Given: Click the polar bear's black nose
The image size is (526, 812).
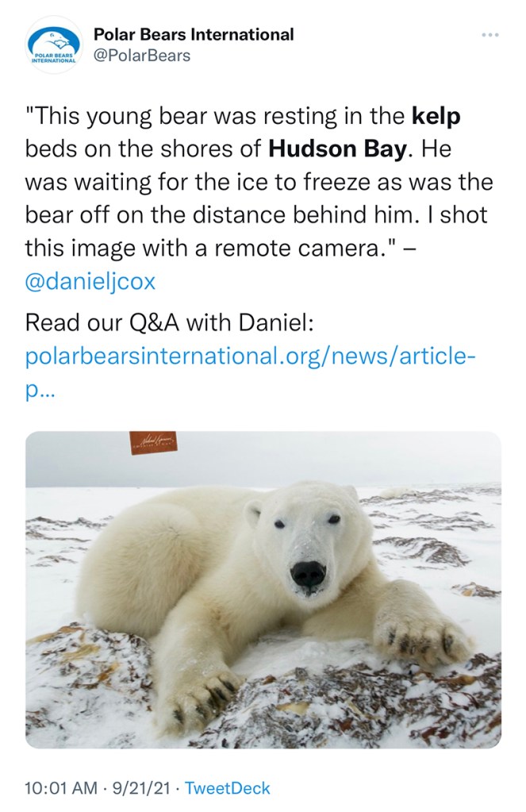Looking at the screenshot, I should (x=309, y=572).
